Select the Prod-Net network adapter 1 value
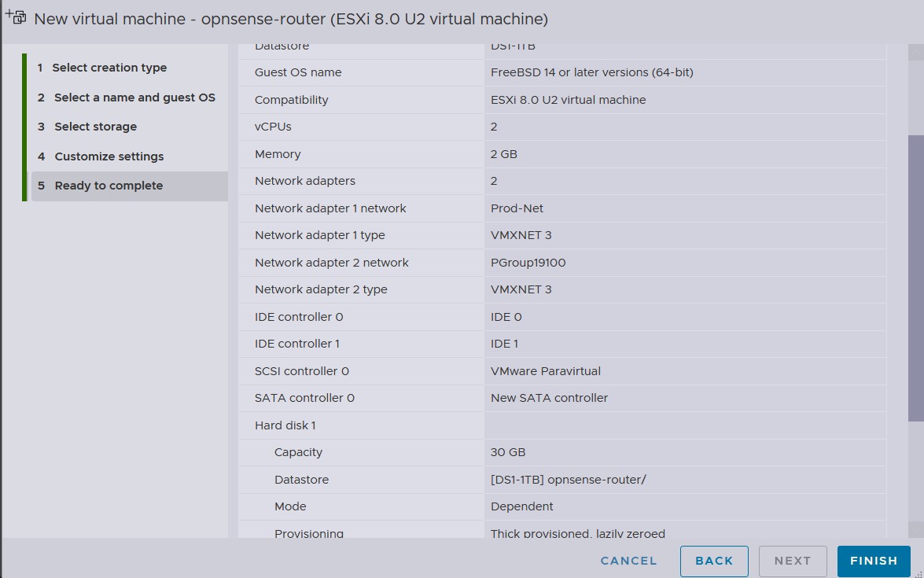This screenshot has height=578, width=924. pos(517,208)
